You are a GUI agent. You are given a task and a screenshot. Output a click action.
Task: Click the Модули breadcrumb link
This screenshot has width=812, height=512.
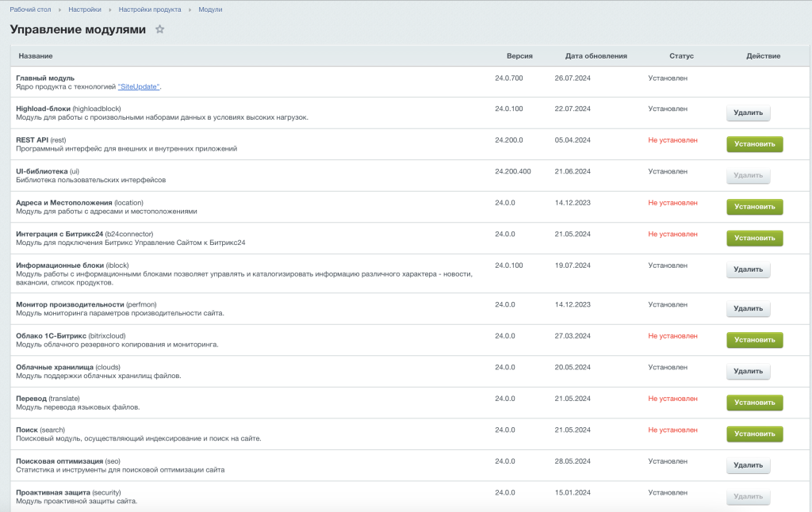point(210,10)
